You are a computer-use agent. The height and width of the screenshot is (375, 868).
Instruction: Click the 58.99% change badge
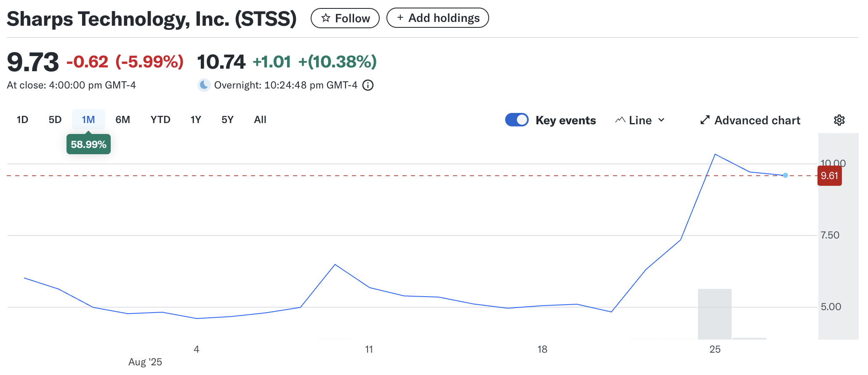pyautogui.click(x=88, y=144)
